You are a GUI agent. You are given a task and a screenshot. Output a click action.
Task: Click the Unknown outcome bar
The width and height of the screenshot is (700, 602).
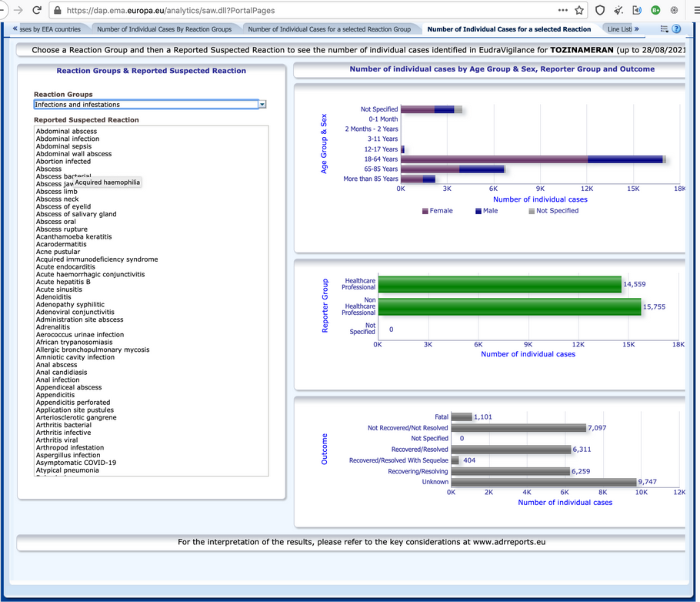[544, 482]
